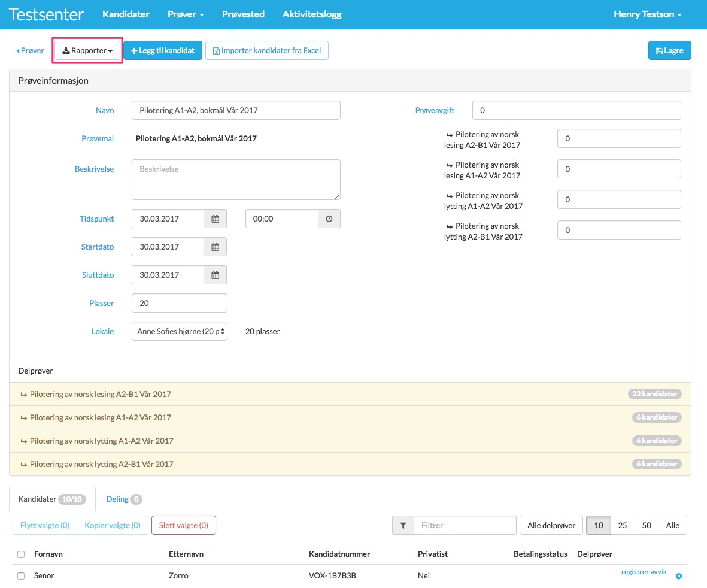Go back via the Prøver link
This screenshot has width=707, height=588.
[30, 50]
